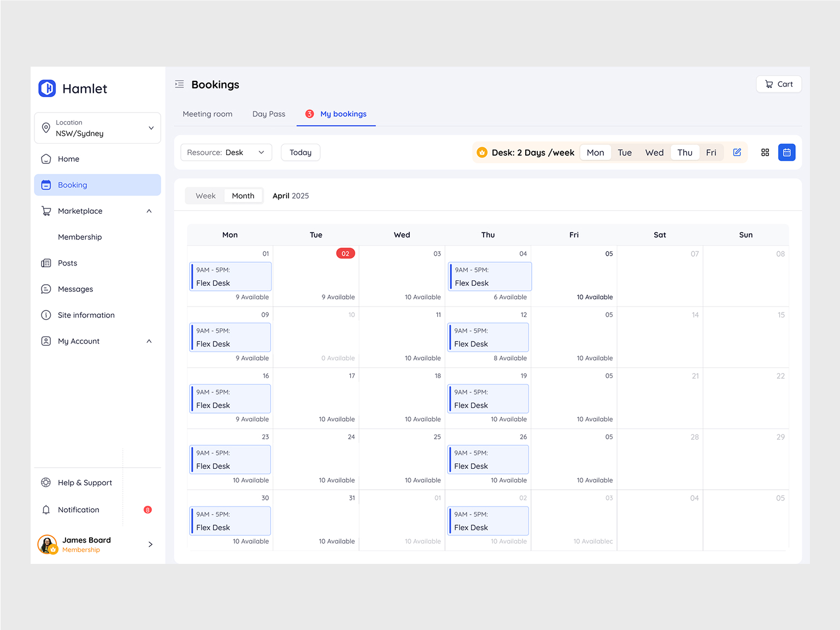Viewport: 840px width, 630px height.
Task: Select calendar view icon on the right
Action: coord(786,152)
